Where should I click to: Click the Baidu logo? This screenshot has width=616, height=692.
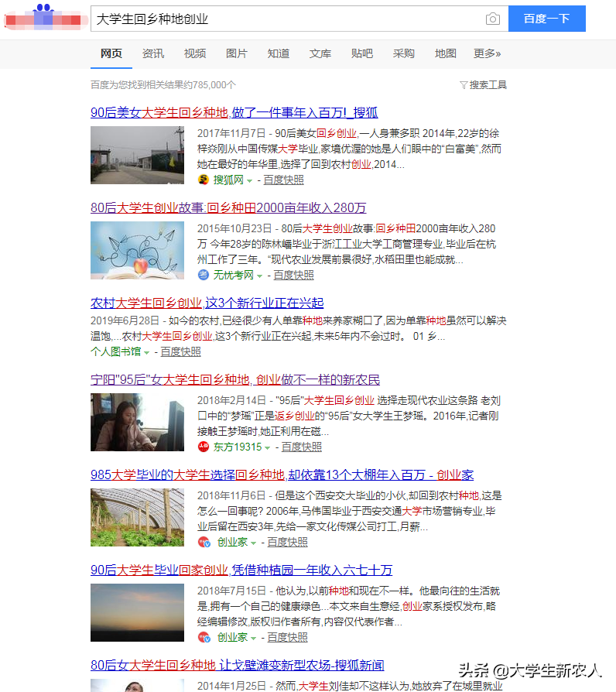click(43, 18)
